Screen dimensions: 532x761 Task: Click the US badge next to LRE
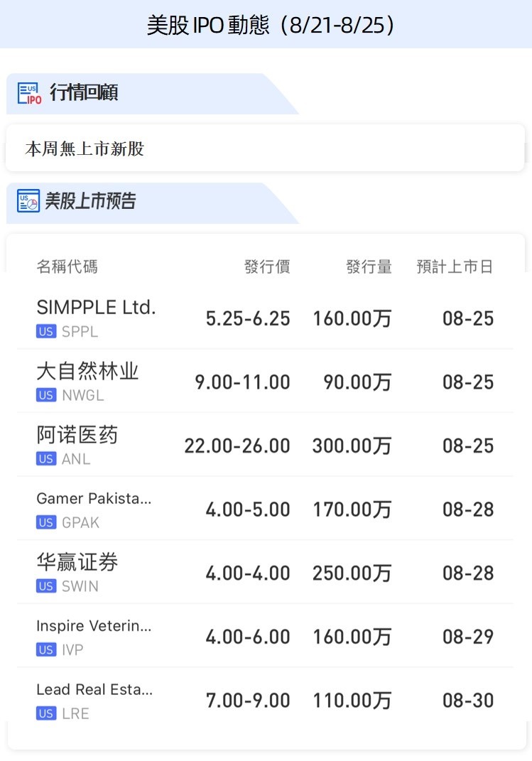[46, 713]
